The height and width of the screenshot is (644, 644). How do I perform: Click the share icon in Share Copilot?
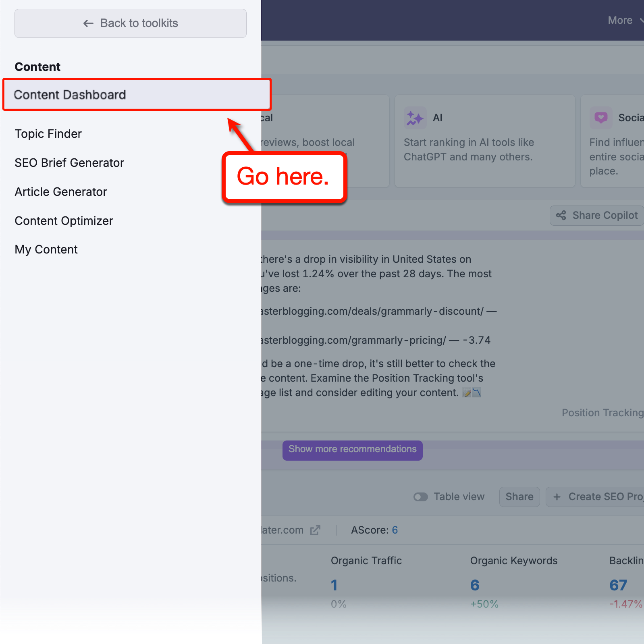click(561, 216)
